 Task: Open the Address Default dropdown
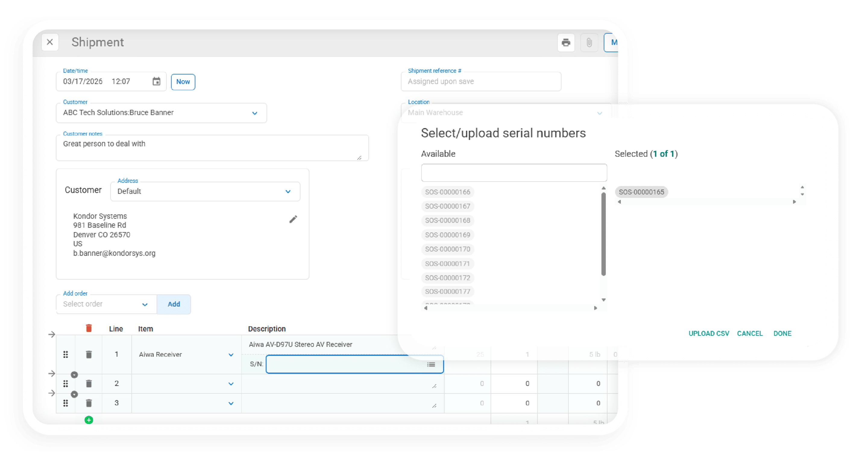pos(288,192)
